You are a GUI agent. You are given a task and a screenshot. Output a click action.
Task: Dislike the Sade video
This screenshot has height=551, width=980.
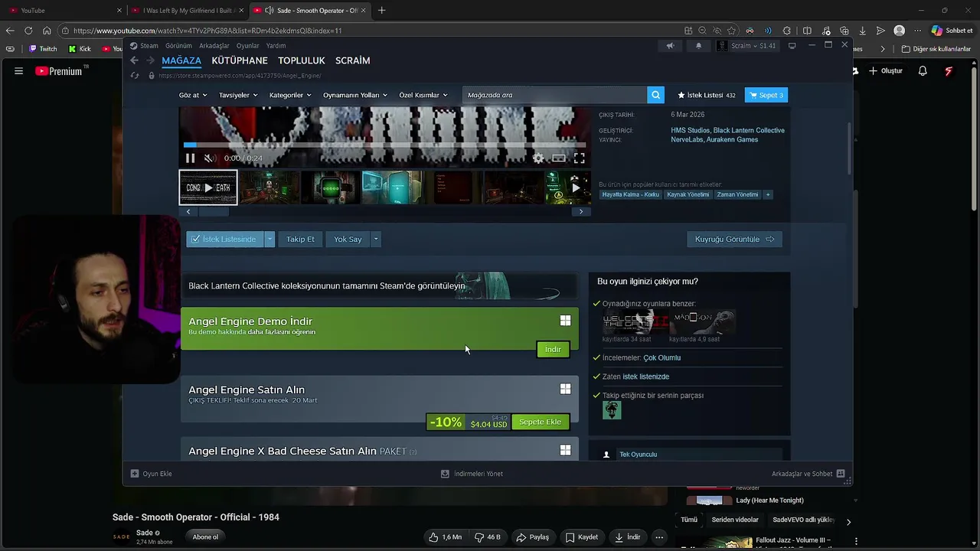pos(488,537)
